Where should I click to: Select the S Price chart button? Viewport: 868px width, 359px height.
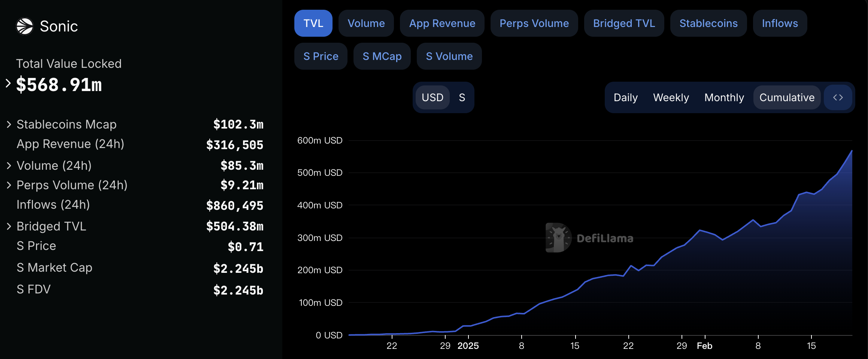321,56
